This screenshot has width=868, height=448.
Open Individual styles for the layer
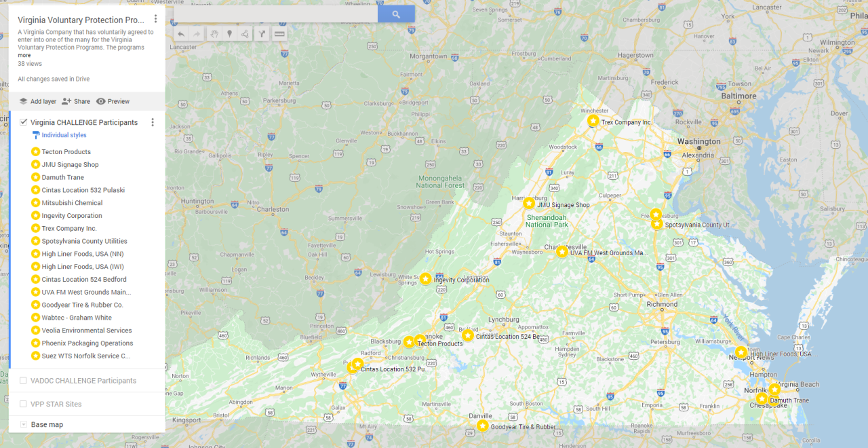point(64,135)
